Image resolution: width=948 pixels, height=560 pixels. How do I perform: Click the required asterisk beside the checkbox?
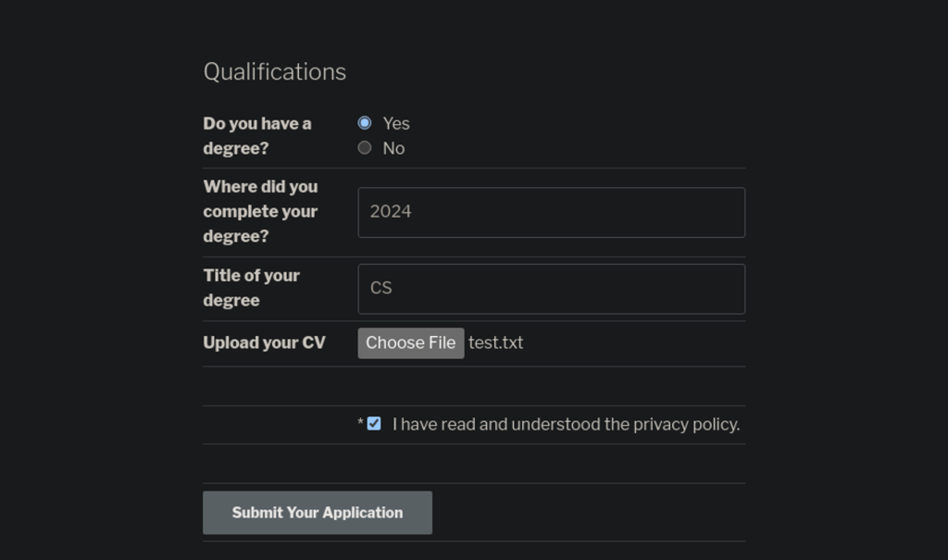click(360, 424)
